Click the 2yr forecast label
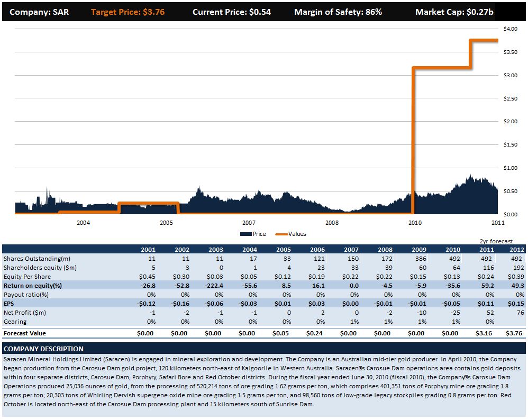The width and height of the screenshot is (528, 420). (x=496, y=241)
